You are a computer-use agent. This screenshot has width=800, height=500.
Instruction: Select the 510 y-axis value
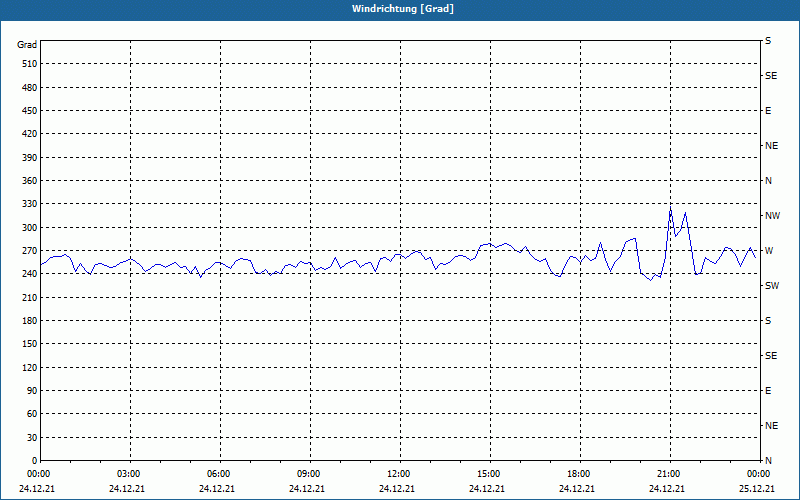[30, 64]
